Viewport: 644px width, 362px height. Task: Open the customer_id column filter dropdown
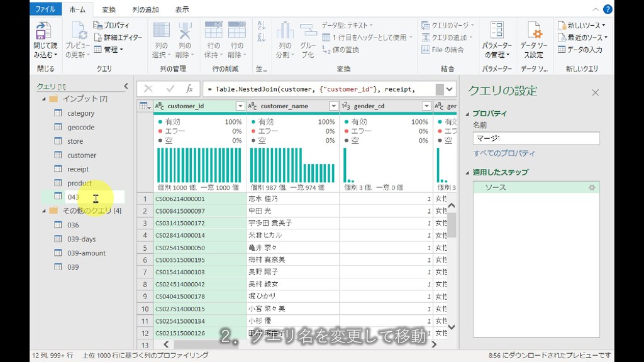pyautogui.click(x=240, y=106)
